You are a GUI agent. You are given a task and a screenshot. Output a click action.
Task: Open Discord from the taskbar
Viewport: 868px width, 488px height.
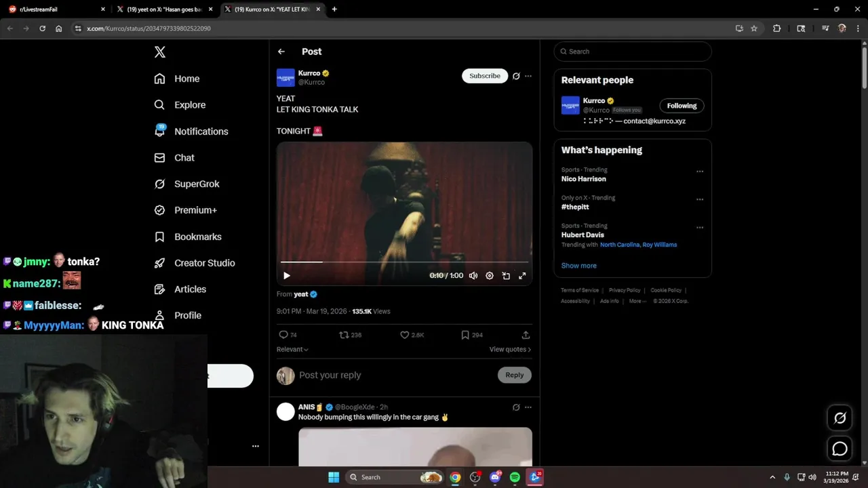[495, 477]
